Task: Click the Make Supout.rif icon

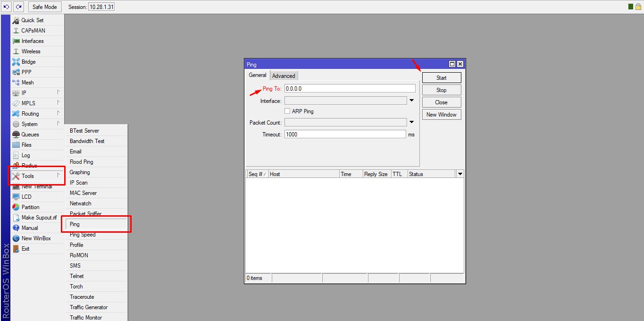Action: (16, 218)
